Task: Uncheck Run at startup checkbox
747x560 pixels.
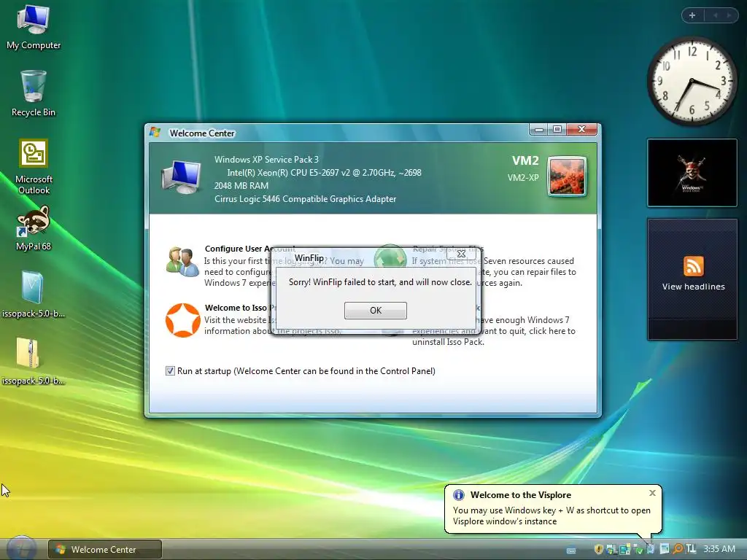Action: point(170,371)
